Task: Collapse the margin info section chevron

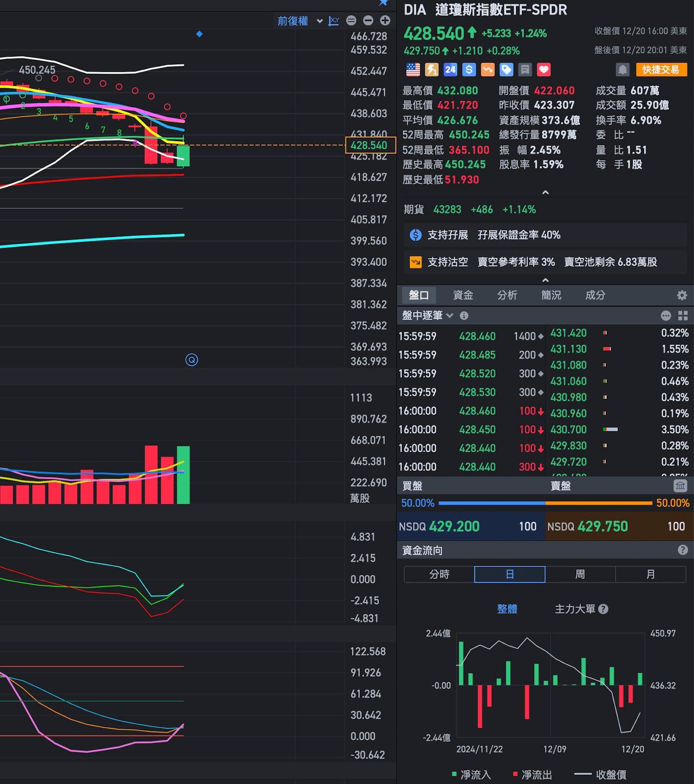Action: point(545,280)
